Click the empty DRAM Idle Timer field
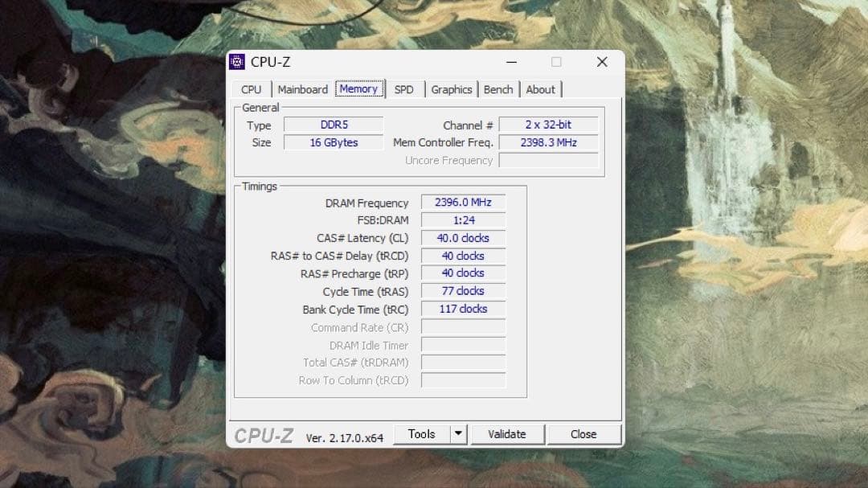Viewport: 868px width, 488px height. 464,345
